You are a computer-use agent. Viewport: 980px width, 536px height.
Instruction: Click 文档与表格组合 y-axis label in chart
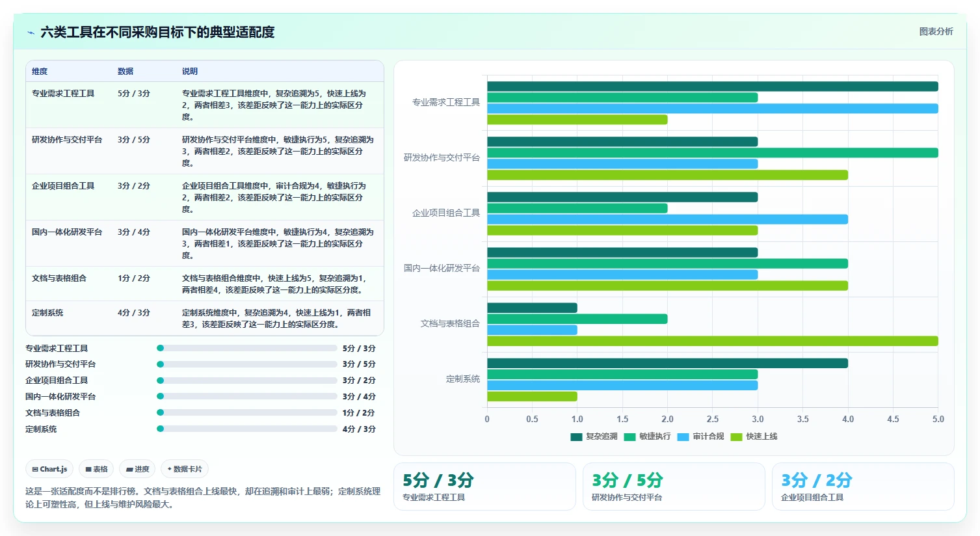click(x=450, y=323)
